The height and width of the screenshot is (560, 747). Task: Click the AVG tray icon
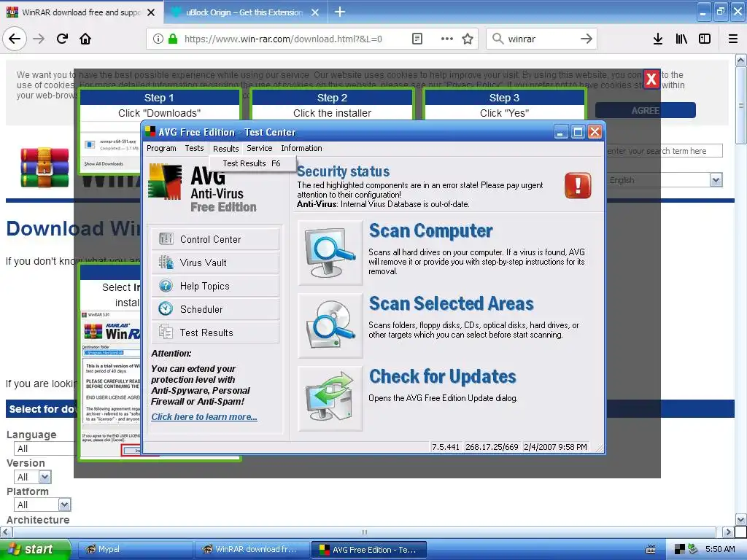coord(680,550)
